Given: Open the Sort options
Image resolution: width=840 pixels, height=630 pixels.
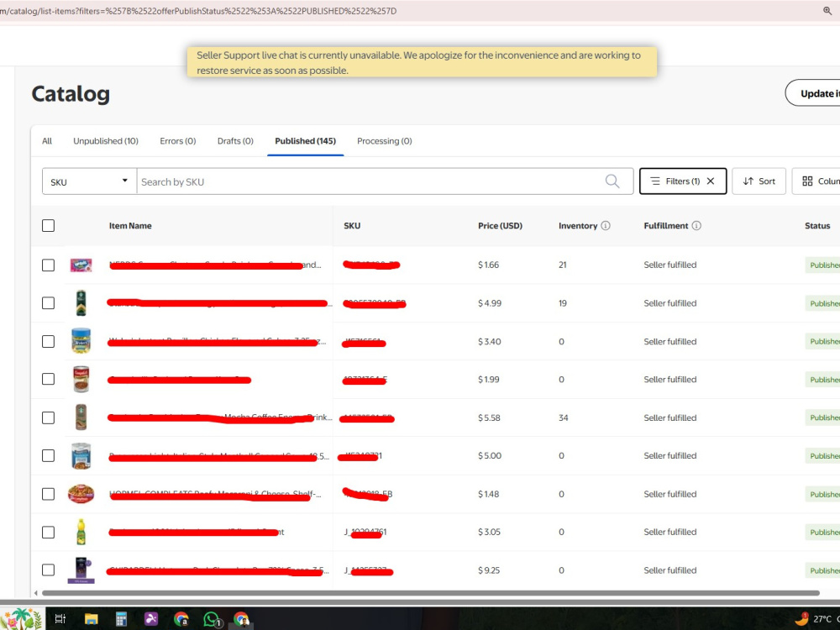Looking at the screenshot, I should pos(759,181).
